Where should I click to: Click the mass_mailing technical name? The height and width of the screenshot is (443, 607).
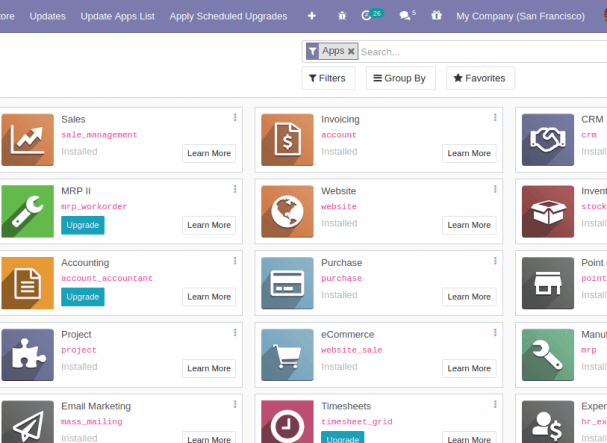click(92, 422)
